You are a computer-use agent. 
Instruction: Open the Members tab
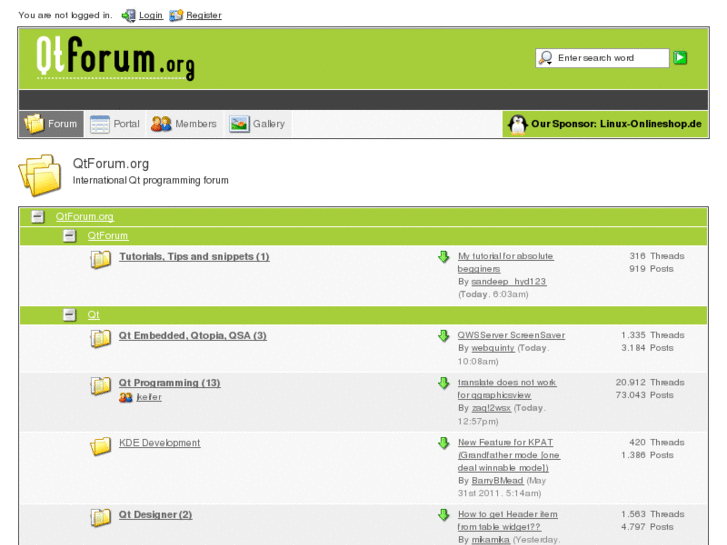[x=185, y=124]
